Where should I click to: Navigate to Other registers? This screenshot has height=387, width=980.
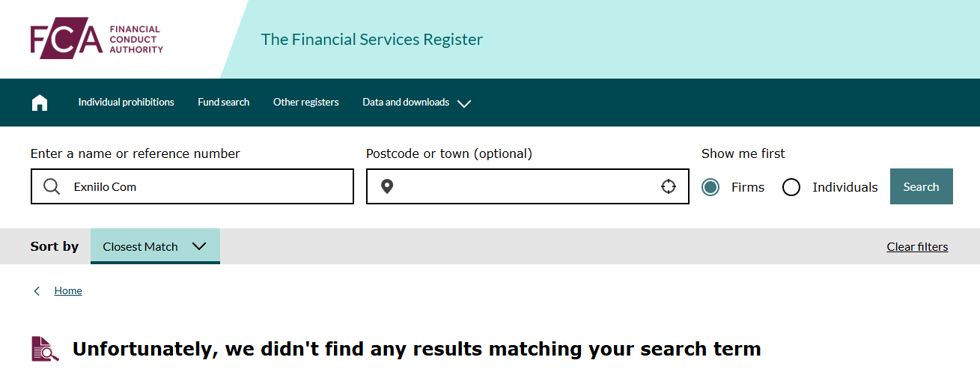pos(306,103)
